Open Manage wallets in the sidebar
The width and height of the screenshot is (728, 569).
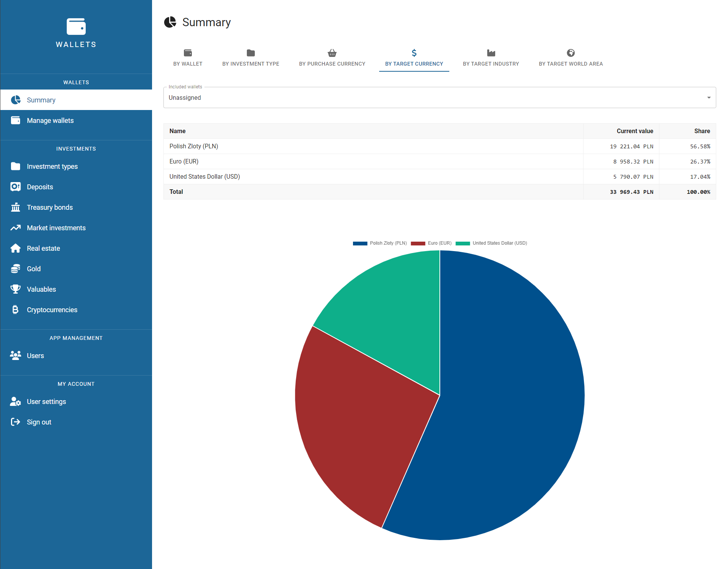76,120
